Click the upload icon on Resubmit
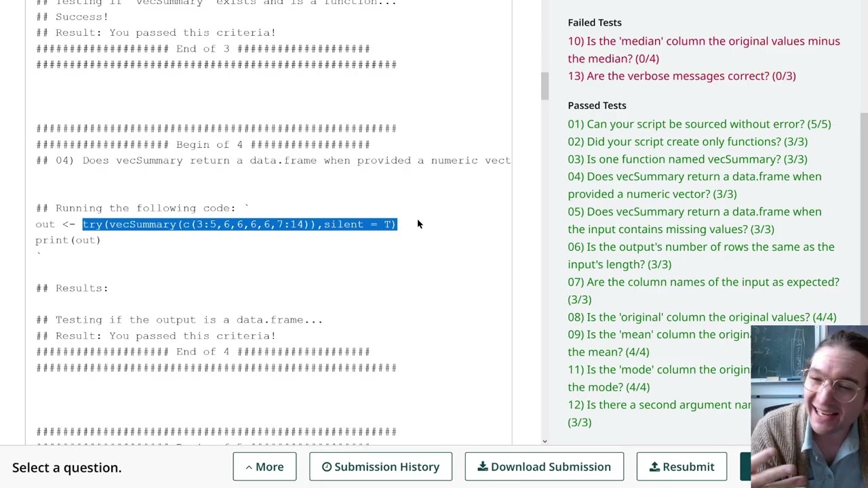Screen dimensions: 868x488 tap(654, 467)
